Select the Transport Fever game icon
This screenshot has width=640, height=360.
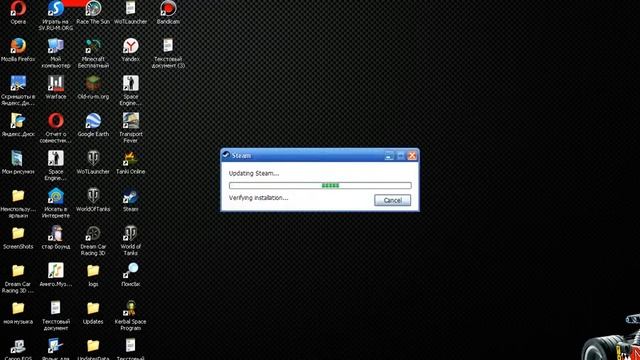click(x=131, y=121)
